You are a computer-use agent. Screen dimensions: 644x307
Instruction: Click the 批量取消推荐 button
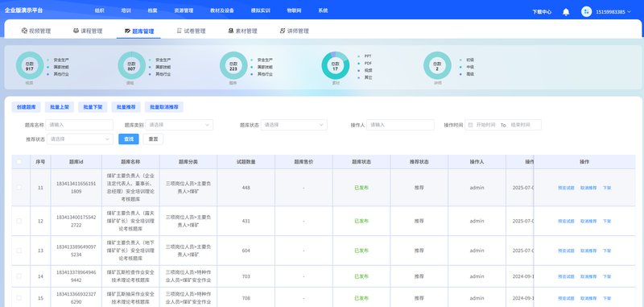[x=164, y=107]
